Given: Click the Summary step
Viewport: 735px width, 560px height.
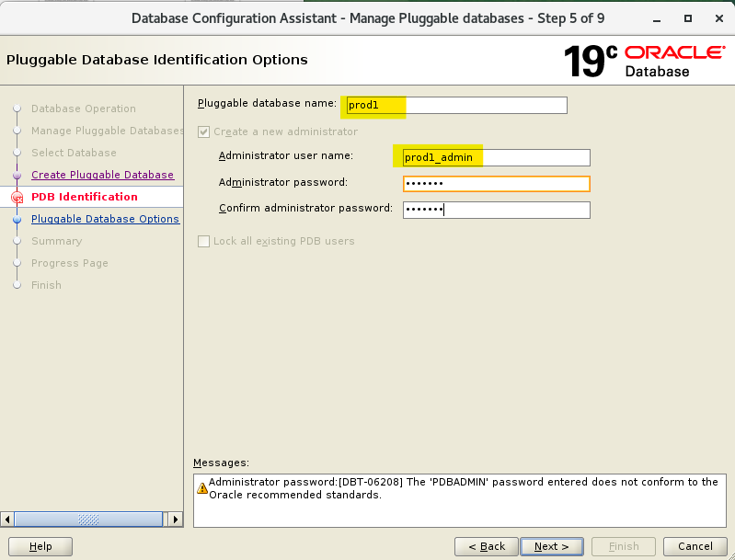Looking at the screenshot, I should point(56,241).
